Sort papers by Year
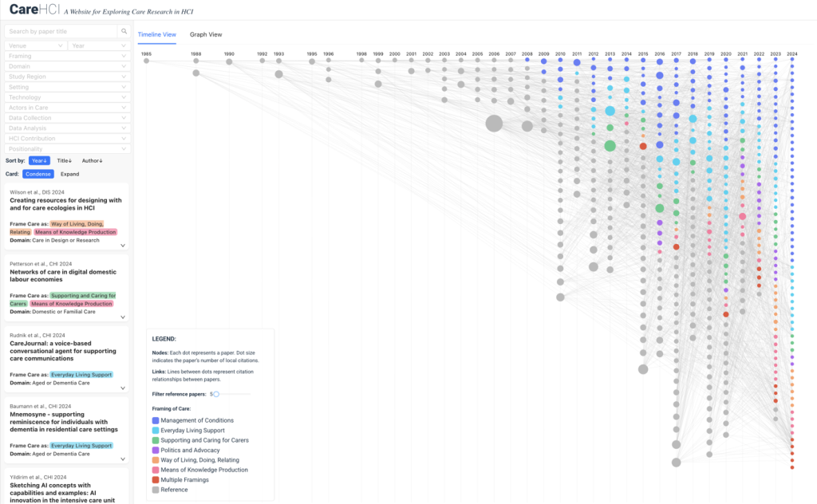Screen dimensions: 817x504 pyautogui.click(x=39, y=160)
